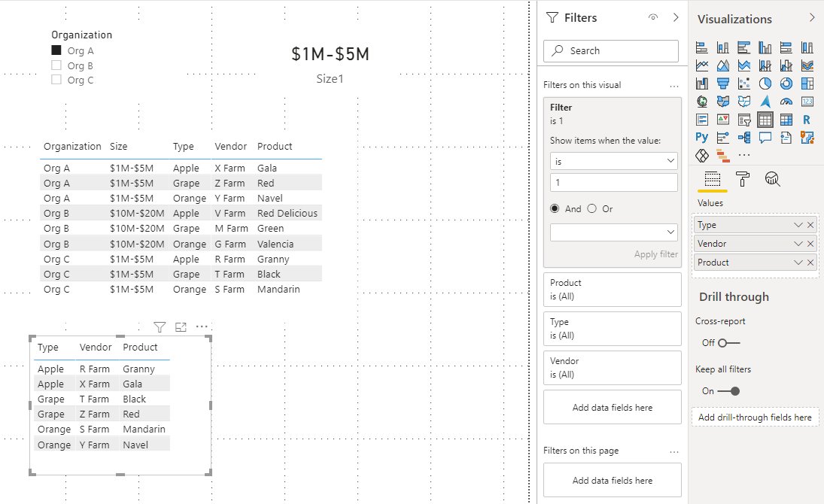824x504 pixels.
Task: Click the Search box in Filters pane
Action: (611, 51)
